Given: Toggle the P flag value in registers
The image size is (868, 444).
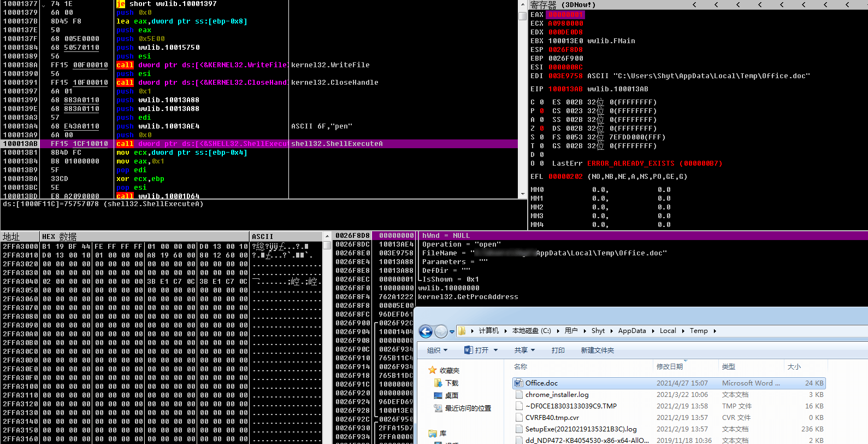Looking at the screenshot, I should point(541,111).
